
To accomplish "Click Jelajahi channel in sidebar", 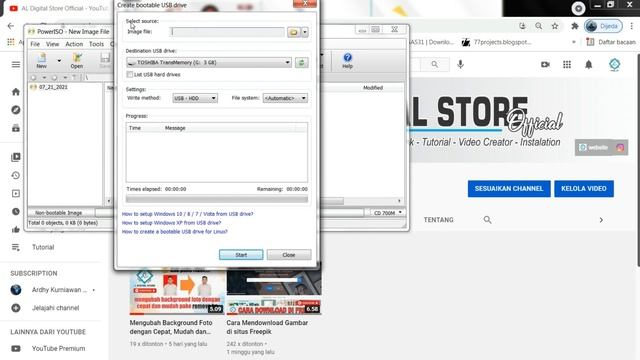I will pos(56,308).
